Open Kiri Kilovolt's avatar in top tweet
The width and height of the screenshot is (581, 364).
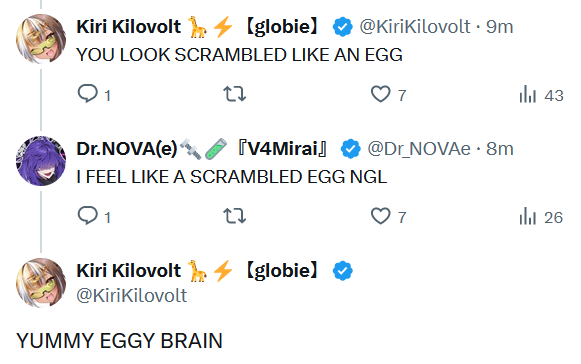pyautogui.click(x=41, y=39)
